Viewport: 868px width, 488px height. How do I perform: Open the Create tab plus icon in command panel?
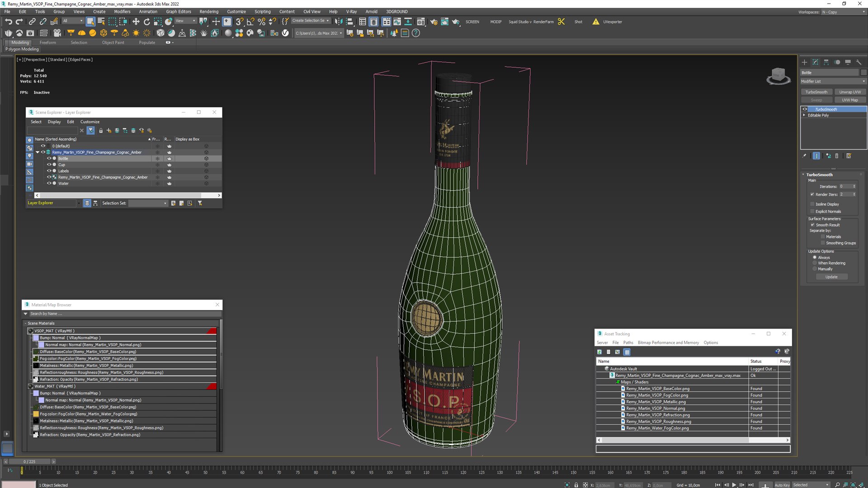click(804, 62)
